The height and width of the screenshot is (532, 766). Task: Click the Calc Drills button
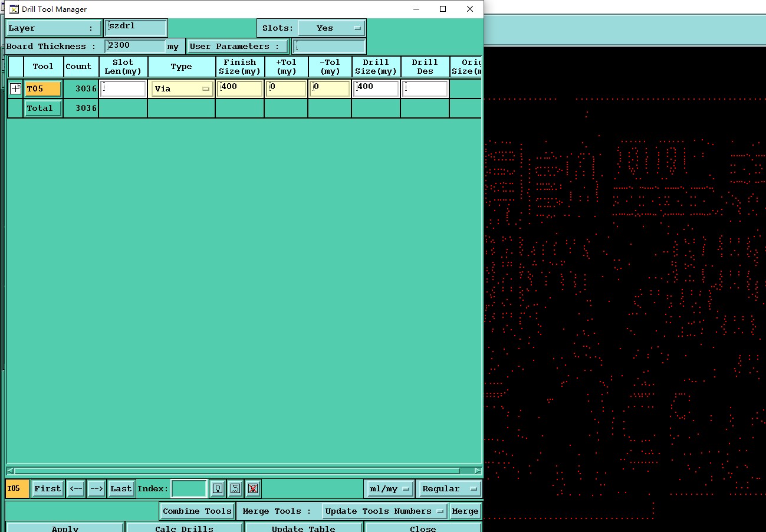pyautogui.click(x=184, y=527)
